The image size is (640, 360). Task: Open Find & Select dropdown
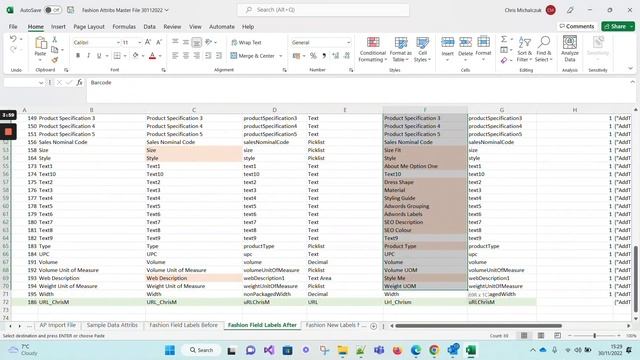[x=544, y=49]
